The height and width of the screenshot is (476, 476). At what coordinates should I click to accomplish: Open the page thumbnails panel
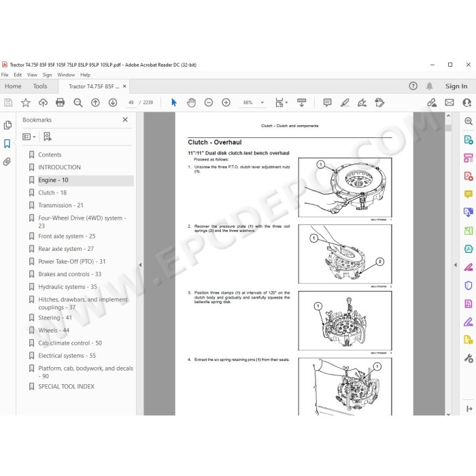(7, 125)
